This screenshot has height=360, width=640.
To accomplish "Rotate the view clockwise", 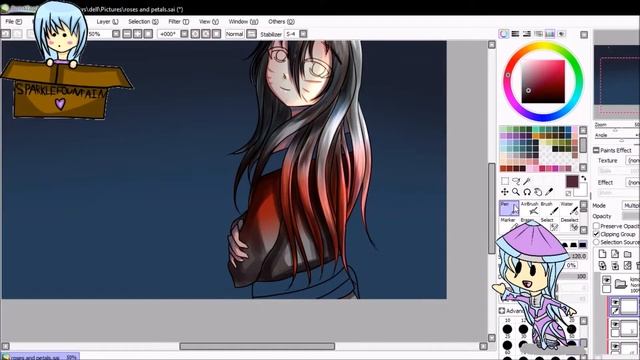I will click(x=206, y=34).
